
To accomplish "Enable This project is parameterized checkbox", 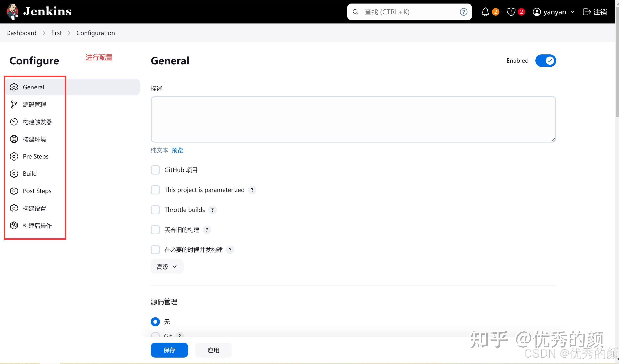I will [155, 190].
